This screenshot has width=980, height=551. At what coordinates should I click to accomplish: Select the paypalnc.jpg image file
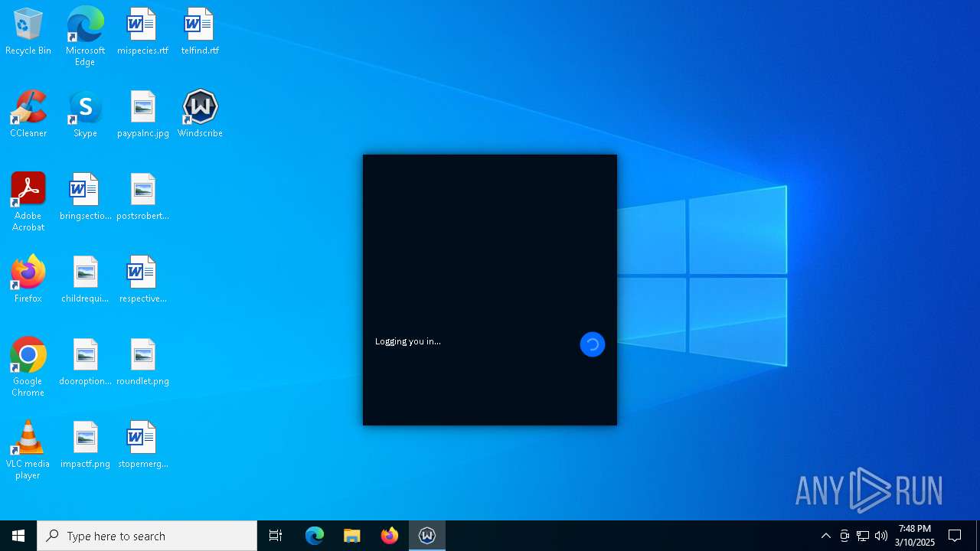click(x=142, y=114)
